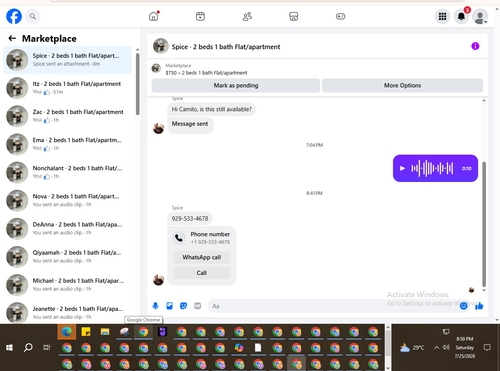This screenshot has width=500, height=371.
Task: Open Microsoft Edge from the taskbar
Action: pyautogui.click(x=67, y=332)
